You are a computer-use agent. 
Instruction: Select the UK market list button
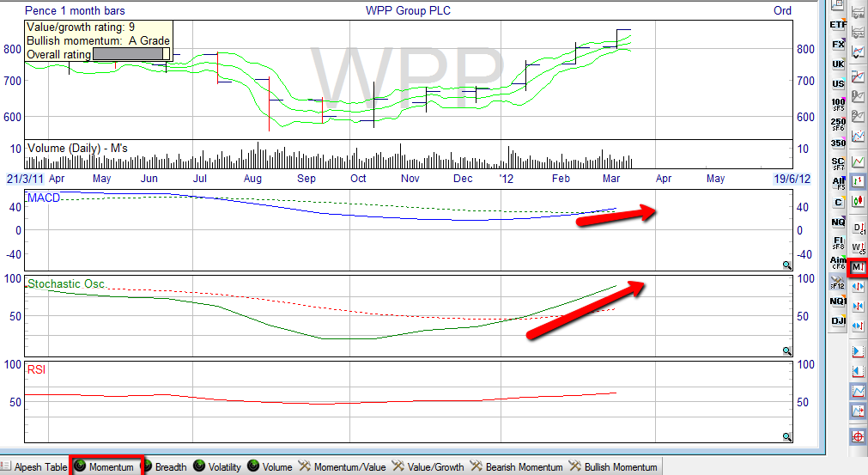pyautogui.click(x=838, y=64)
